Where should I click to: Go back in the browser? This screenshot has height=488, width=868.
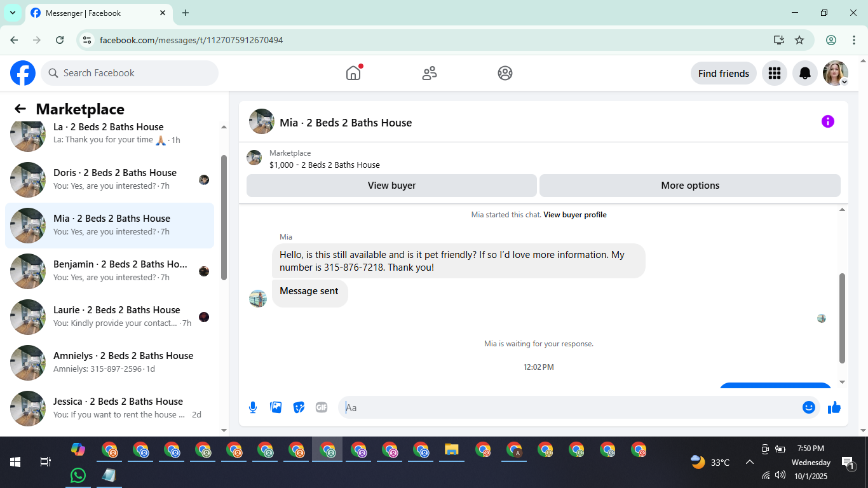[14, 40]
